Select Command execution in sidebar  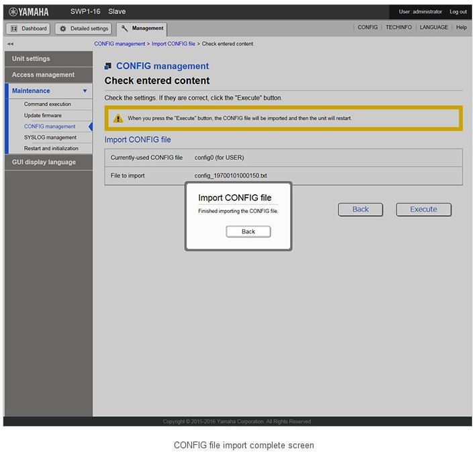[x=47, y=104]
